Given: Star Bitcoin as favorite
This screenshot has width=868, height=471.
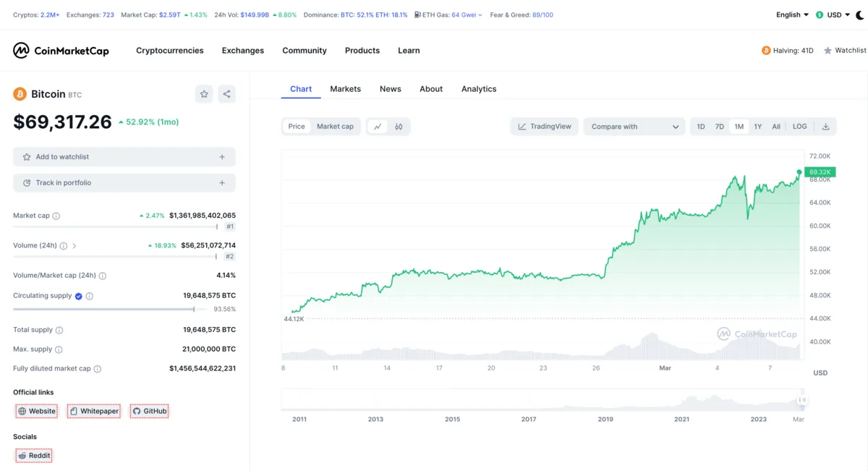Looking at the screenshot, I should pyautogui.click(x=204, y=94).
